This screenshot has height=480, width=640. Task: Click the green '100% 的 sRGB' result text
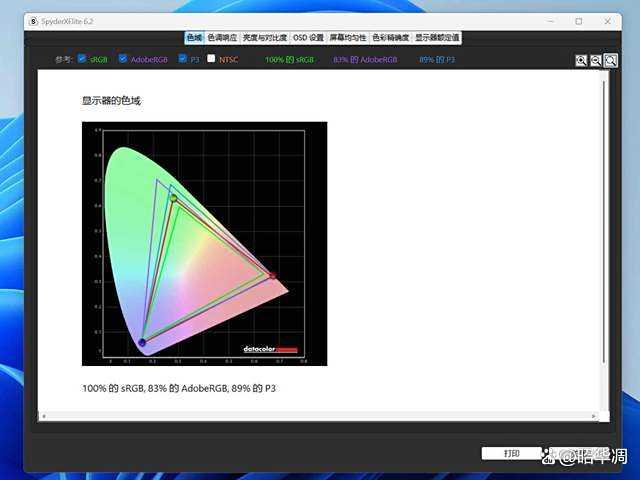click(289, 60)
